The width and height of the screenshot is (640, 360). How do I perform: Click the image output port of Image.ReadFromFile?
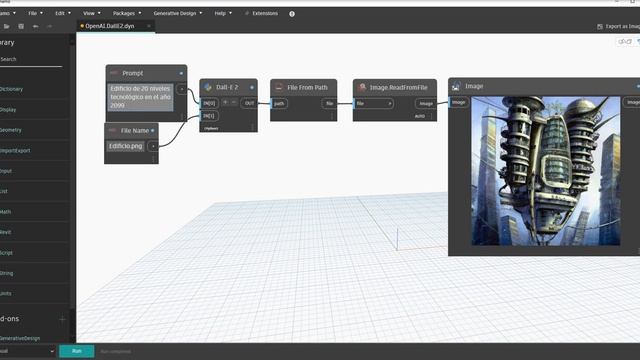point(426,104)
